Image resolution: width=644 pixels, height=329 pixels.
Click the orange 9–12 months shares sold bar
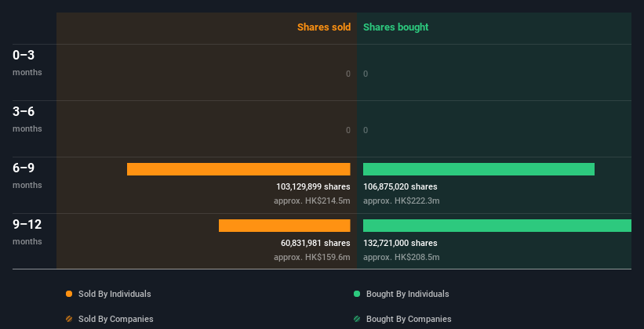tap(285, 226)
